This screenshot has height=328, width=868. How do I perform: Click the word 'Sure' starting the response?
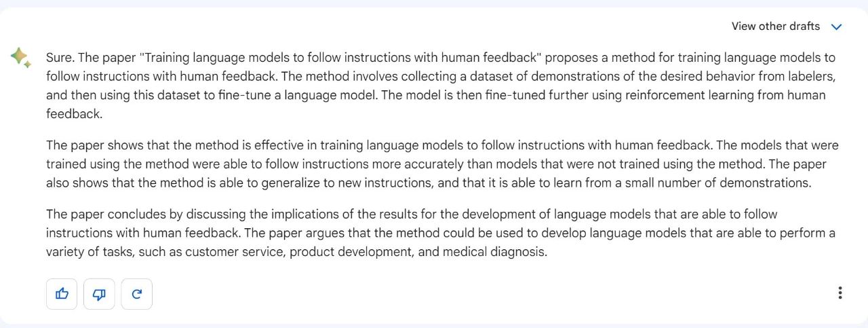[58, 58]
